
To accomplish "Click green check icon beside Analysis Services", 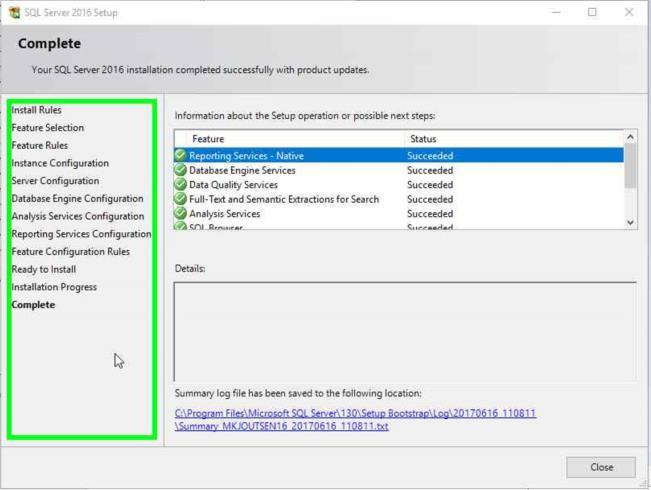I will point(180,213).
